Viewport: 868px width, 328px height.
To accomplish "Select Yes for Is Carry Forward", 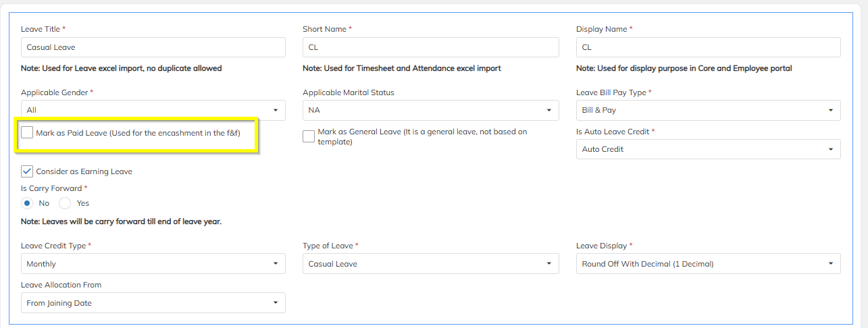I will pyautogui.click(x=66, y=203).
